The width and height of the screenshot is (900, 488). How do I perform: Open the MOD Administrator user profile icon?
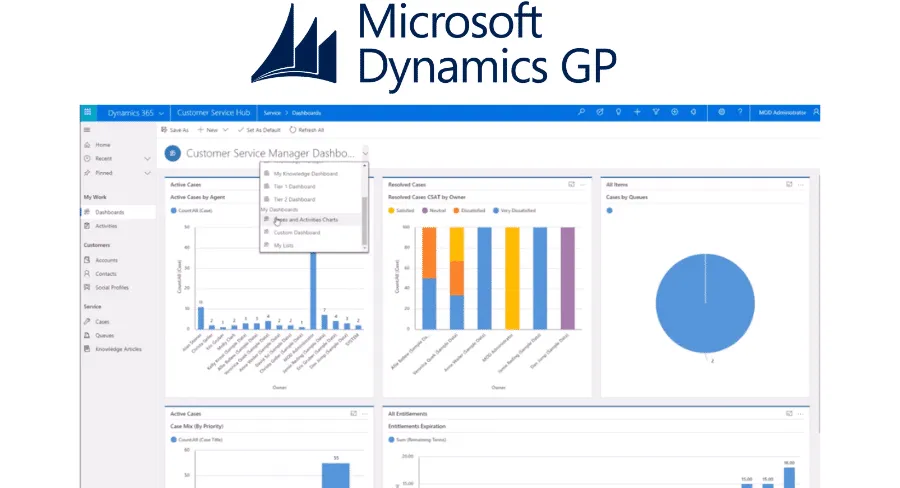(816, 113)
